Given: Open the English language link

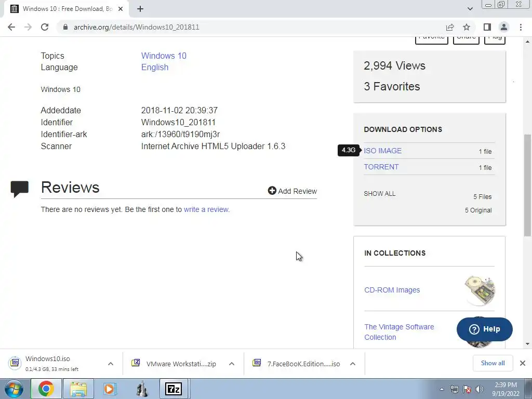Looking at the screenshot, I should 155,67.
